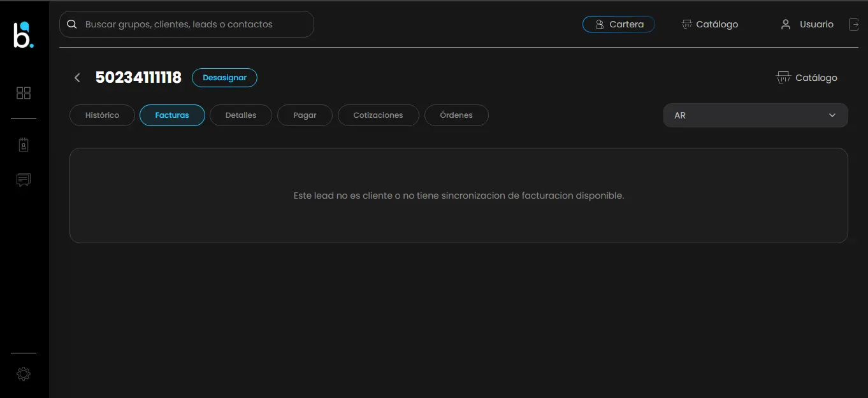Viewport: 868px width, 398px height.
Task: Open the Pagar tab
Action: [x=305, y=115]
